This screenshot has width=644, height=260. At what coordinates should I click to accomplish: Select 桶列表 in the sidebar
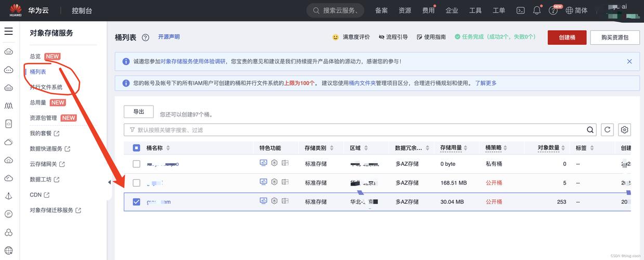click(x=38, y=72)
